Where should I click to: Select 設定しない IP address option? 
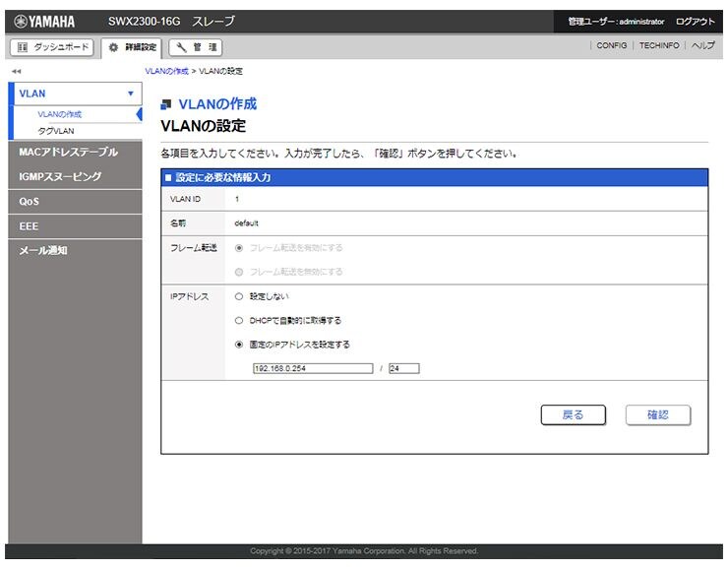[x=238, y=295]
